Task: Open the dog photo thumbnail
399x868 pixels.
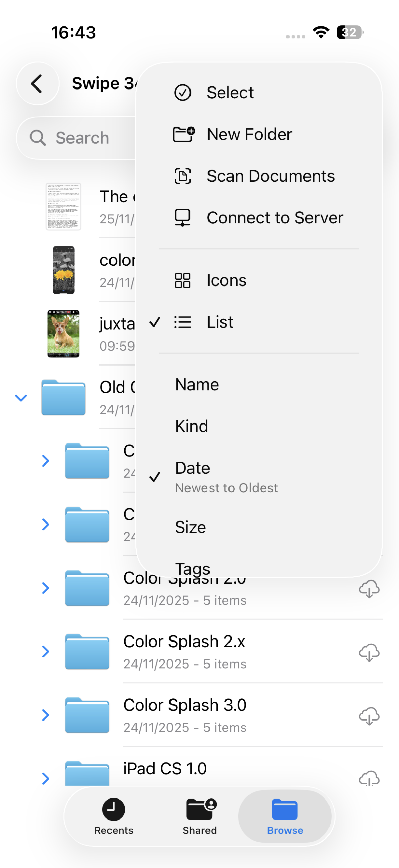Action: (63, 334)
